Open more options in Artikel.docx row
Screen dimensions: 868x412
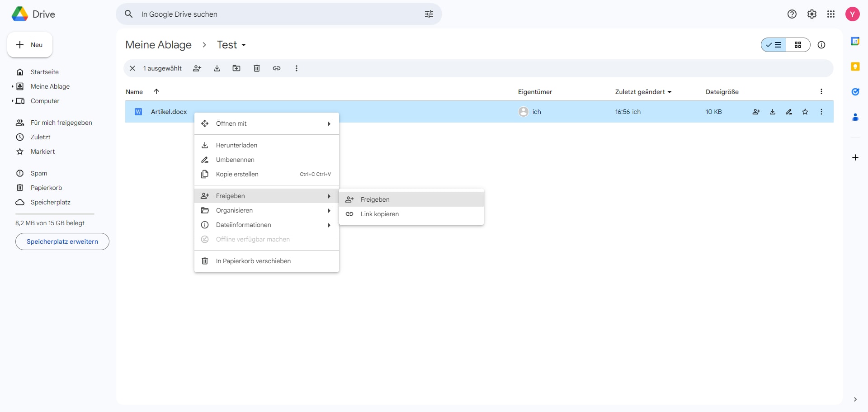click(x=821, y=112)
